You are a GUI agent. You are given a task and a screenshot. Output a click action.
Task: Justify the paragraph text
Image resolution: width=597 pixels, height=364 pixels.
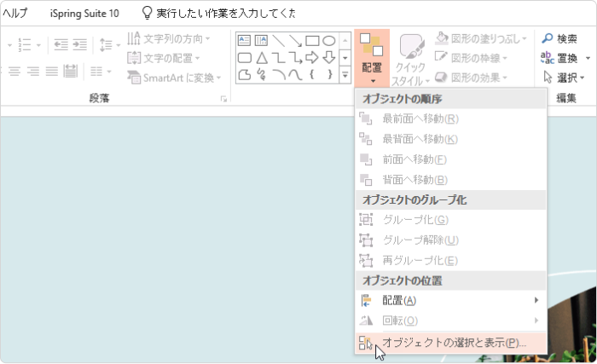point(52,72)
